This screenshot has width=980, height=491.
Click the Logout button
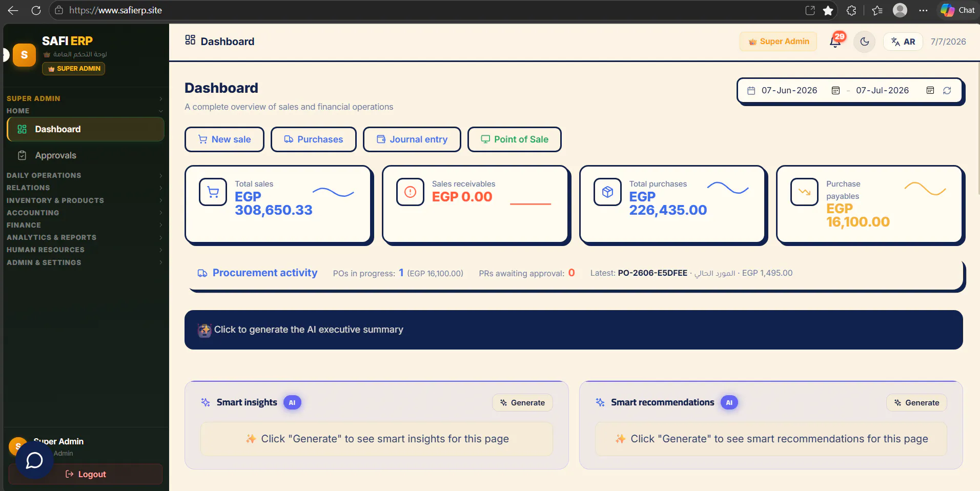(x=86, y=474)
